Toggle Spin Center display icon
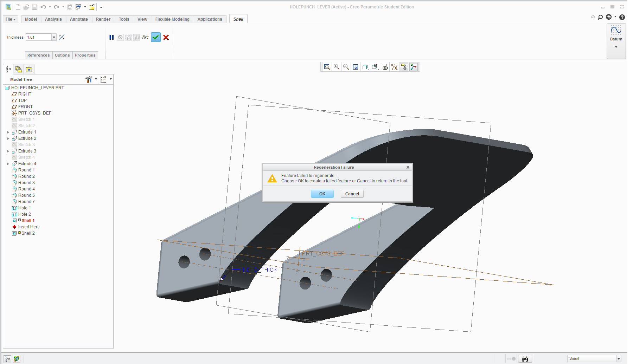 [x=414, y=67]
